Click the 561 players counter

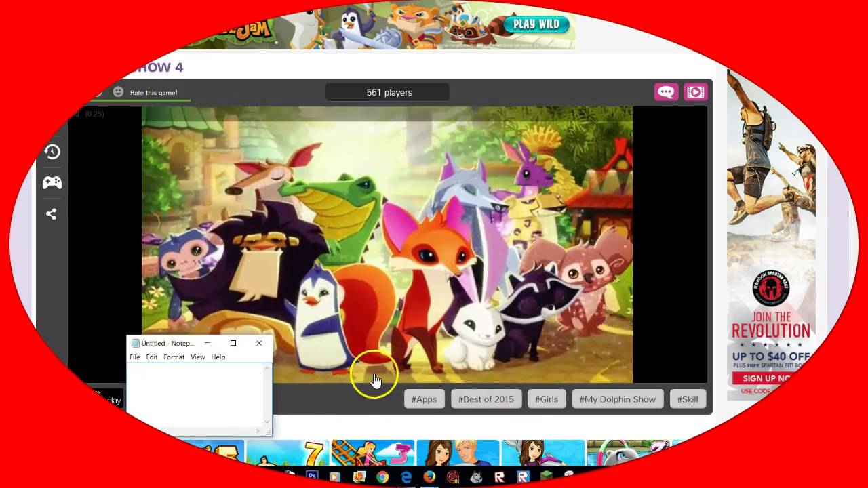[389, 92]
